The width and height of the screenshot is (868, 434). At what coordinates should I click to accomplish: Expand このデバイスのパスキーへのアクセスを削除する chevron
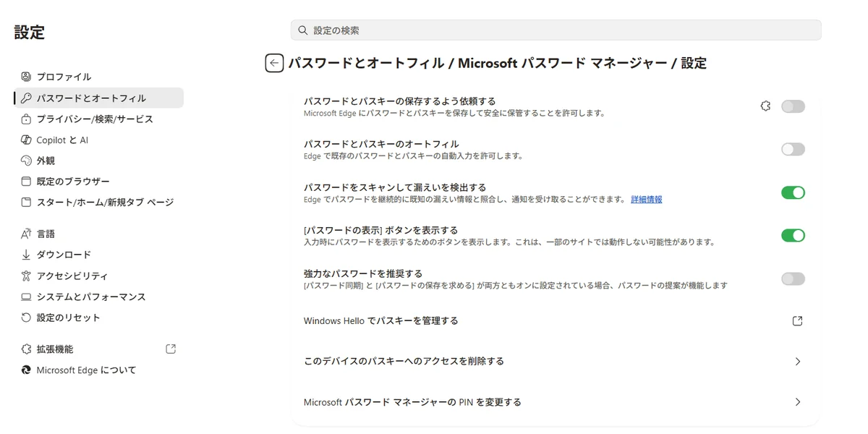(x=798, y=362)
